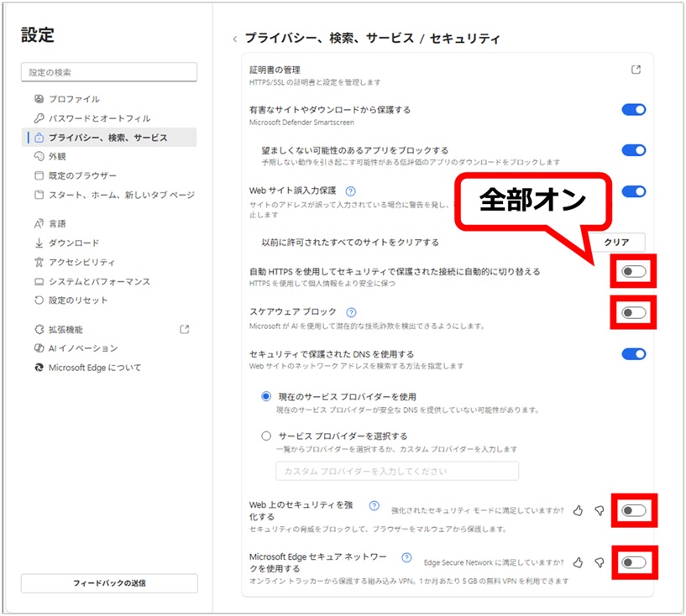Click help icon next to Web サイト誤入力保護
The height and width of the screenshot is (616, 686).
[351, 191]
